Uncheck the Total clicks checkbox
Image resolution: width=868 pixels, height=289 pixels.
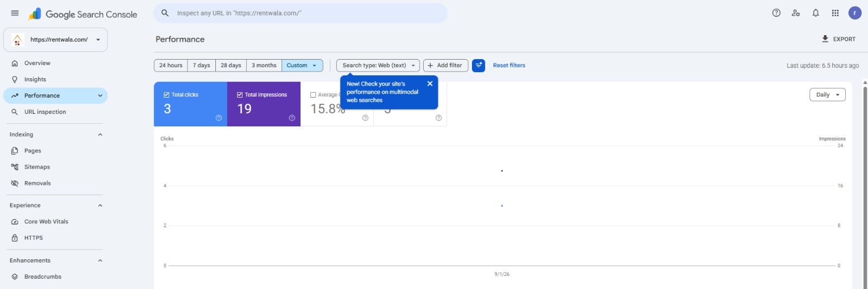pos(167,95)
